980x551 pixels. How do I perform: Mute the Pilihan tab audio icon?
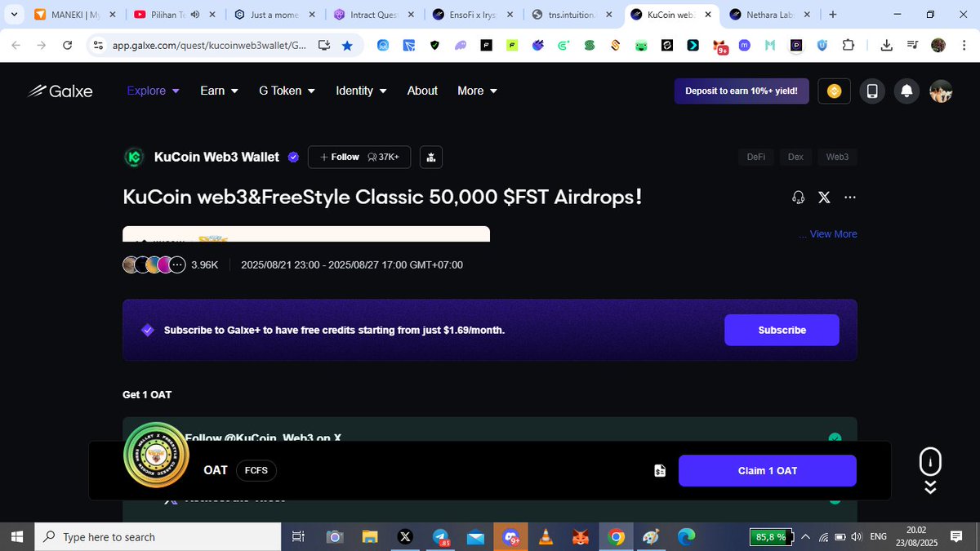[195, 15]
